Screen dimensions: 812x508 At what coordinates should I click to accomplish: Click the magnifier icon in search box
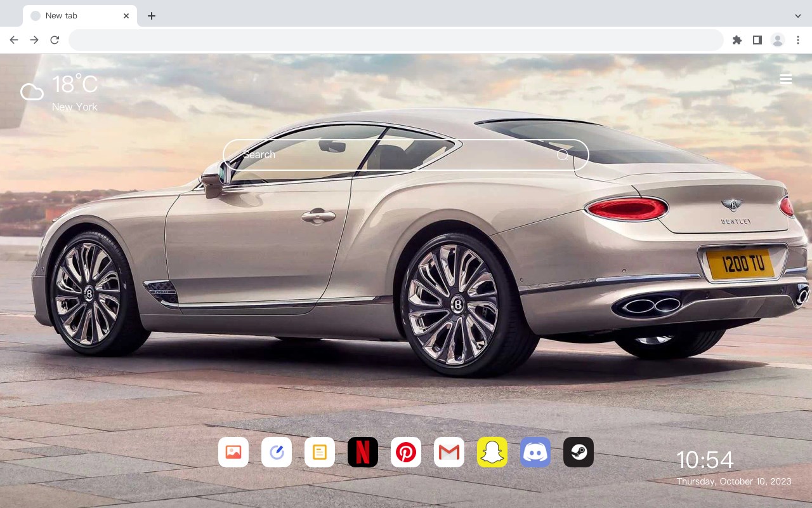pos(563,155)
